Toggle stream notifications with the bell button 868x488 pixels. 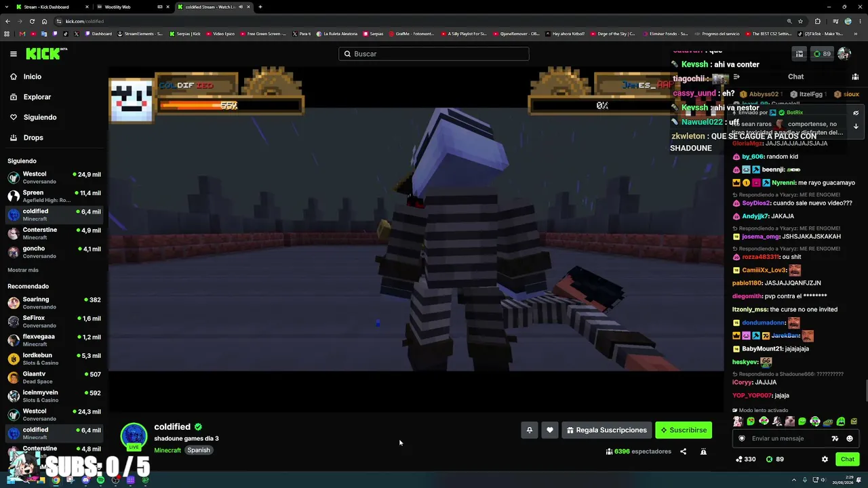pyautogui.click(x=530, y=430)
